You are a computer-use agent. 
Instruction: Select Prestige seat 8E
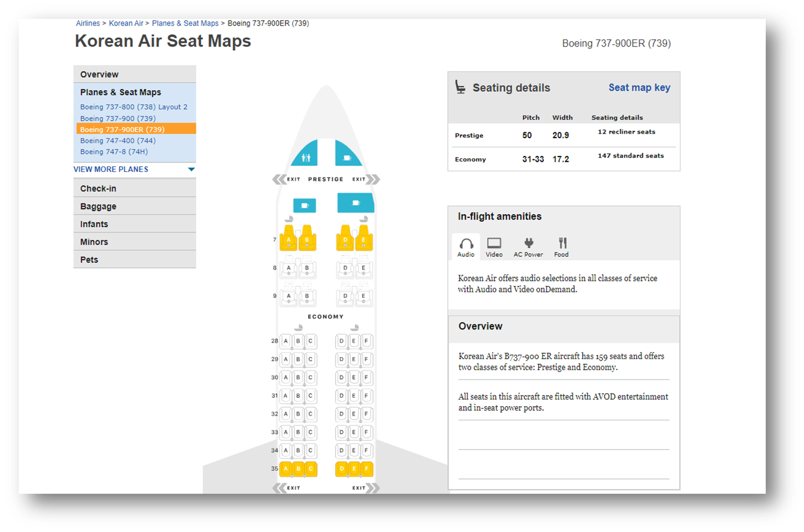click(364, 269)
